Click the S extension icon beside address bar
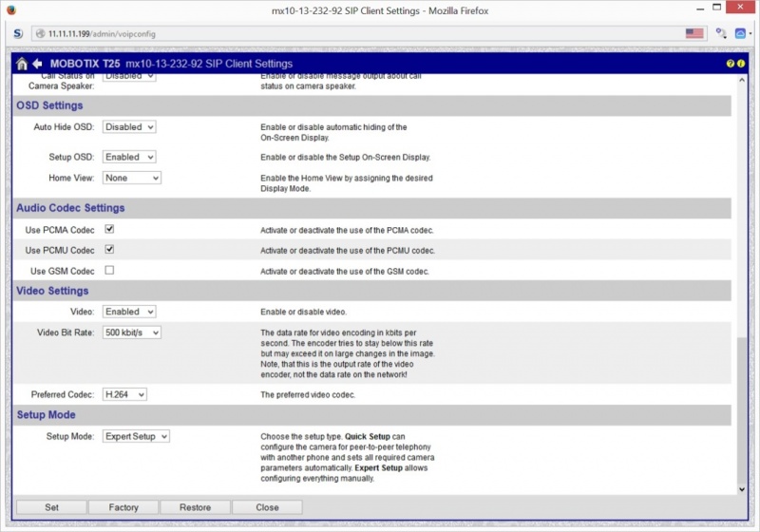Image resolution: width=760 pixels, height=532 pixels. [18, 33]
